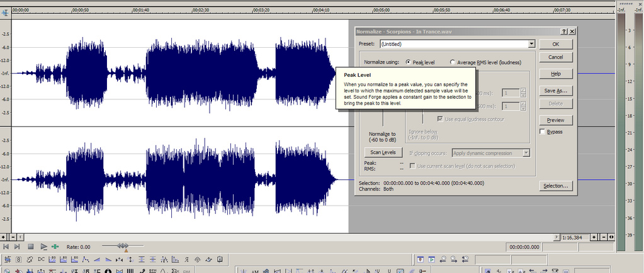Screen dimensions: 644x273
Task: Open the Bit-Depth Converter '8' icon
Action: pos(18,259)
